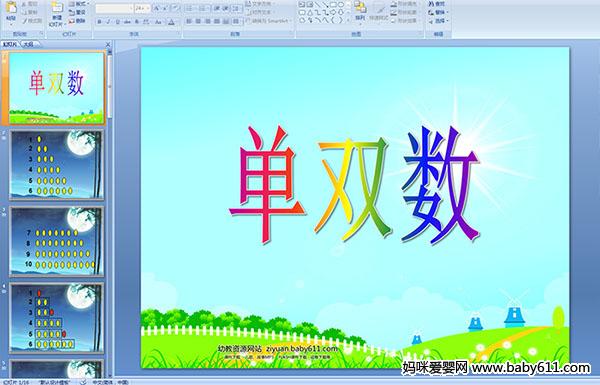Open the Numbering list dropdown
Image resolution: width=600 pixels, height=385 pixels.
(x=205, y=8)
